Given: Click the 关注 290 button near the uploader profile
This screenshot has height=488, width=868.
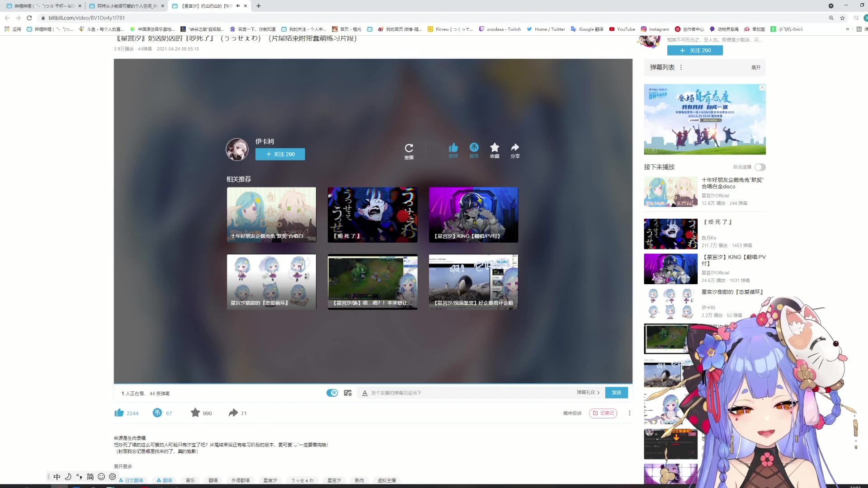Looking at the screenshot, I should click(x=695, y=51).
